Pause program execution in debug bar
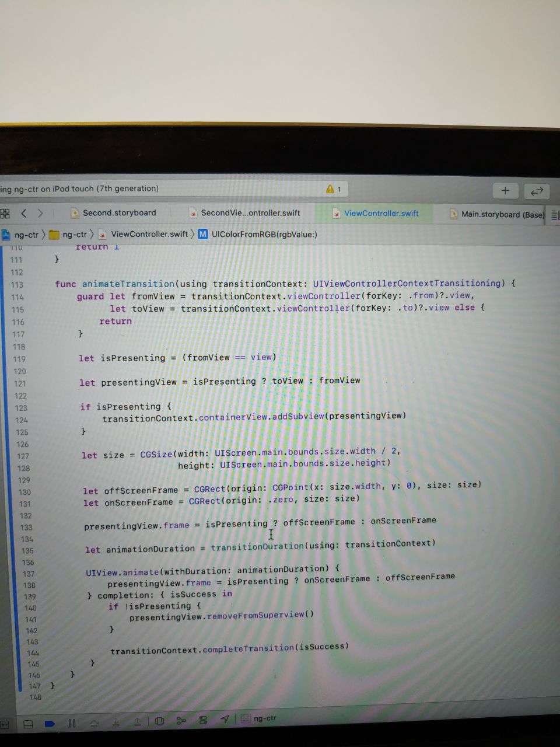Screen dimensions: 560x747 point(72,724)
